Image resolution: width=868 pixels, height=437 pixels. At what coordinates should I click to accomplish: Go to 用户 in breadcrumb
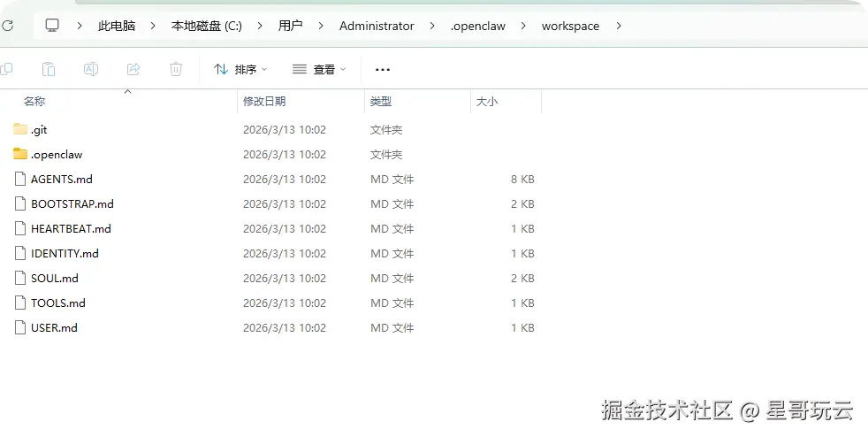click(x=290, y=26)
